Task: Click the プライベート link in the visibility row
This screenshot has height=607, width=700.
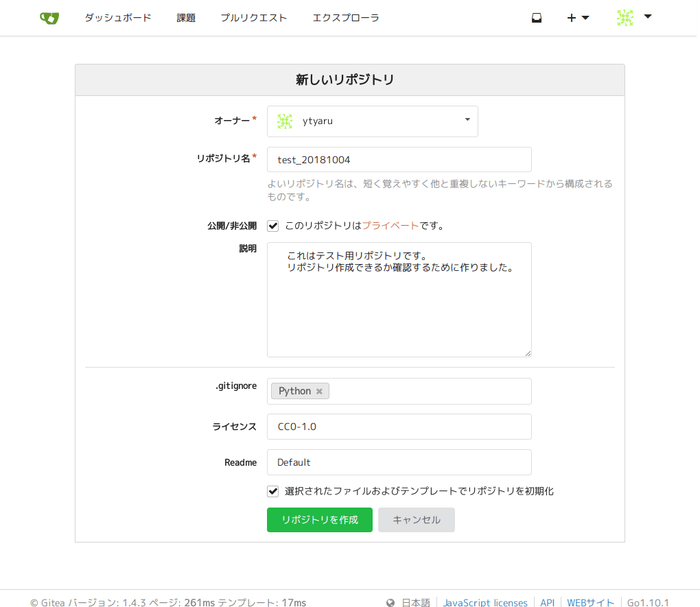Action: coord(390,225)
